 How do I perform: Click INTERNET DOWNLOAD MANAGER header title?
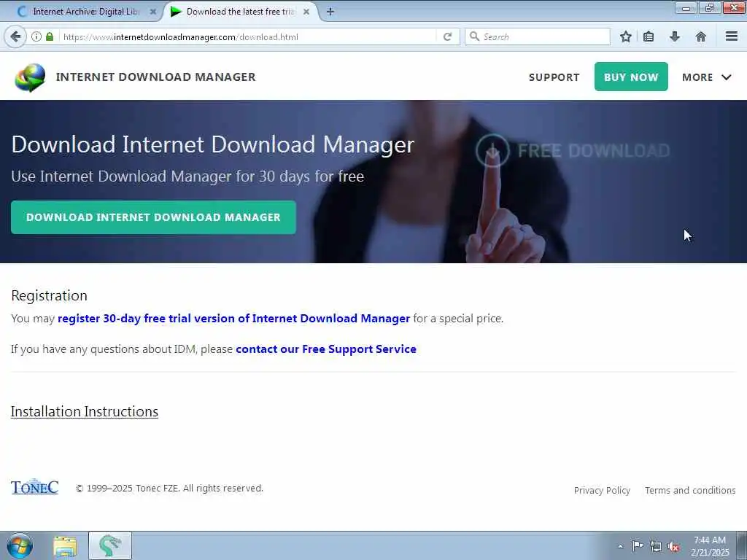[x=156, y=77]
